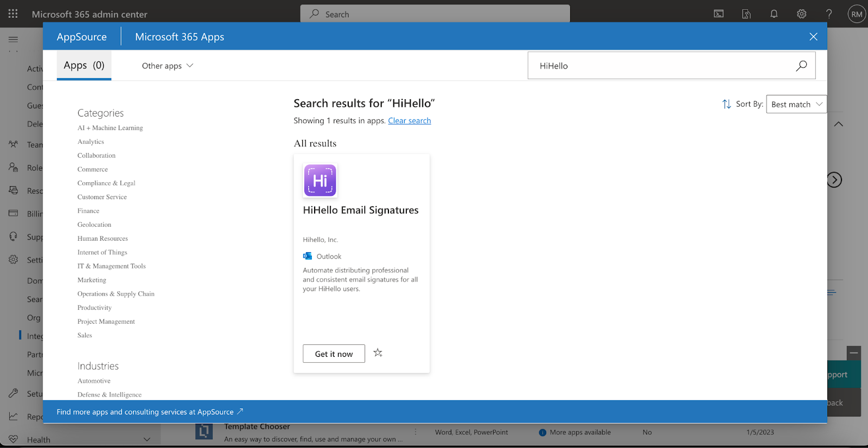Click the minimize dash on support panel
Screen dimensions: 868x448
854,353
